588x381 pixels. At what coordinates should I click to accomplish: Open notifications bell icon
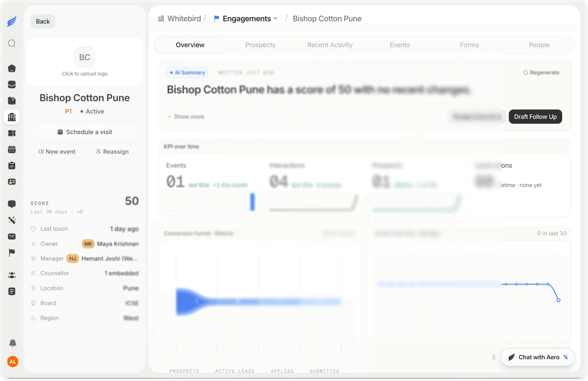(13, 343)
